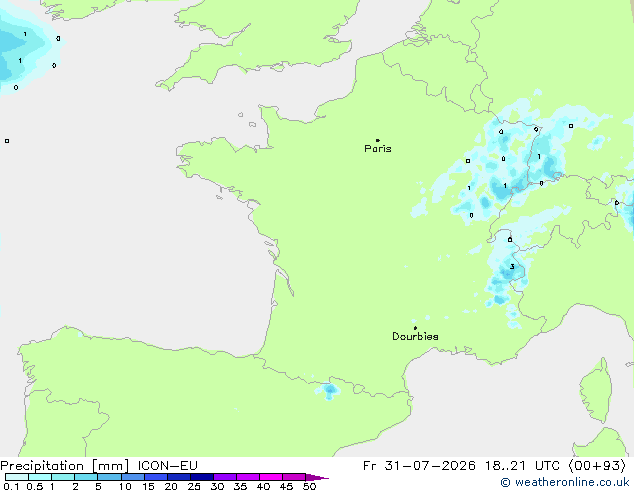This screenshot has height=490, width=634.
Task: Click the legend label '50'
Action: pyautogui.click(x=309, y=486)
